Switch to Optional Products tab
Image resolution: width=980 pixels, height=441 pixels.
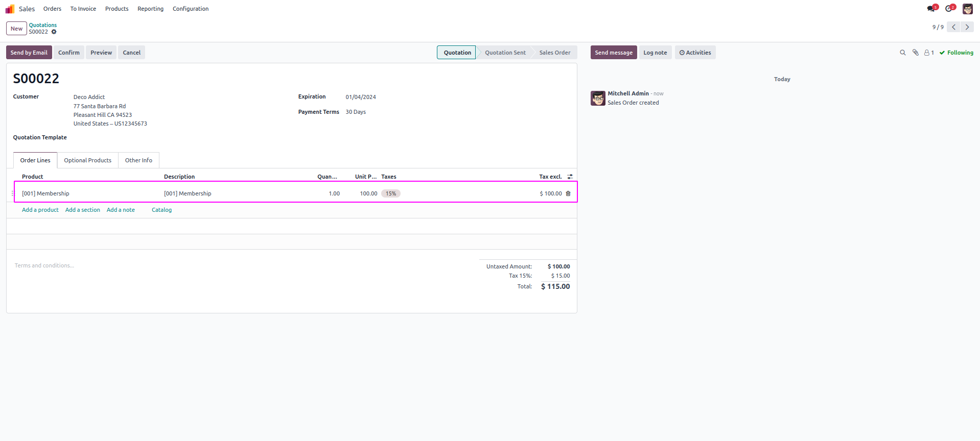(87, 160)
